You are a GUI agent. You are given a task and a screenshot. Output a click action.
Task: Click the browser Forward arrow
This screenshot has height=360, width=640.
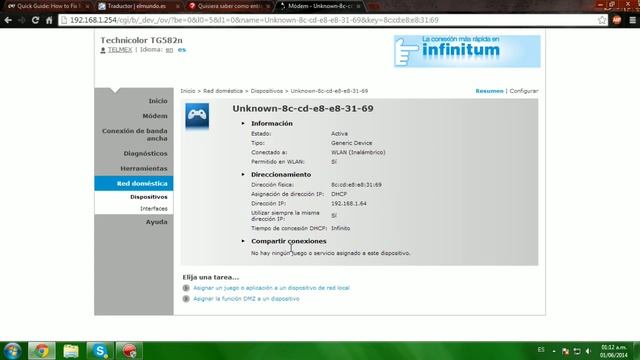tap(22, 20)
